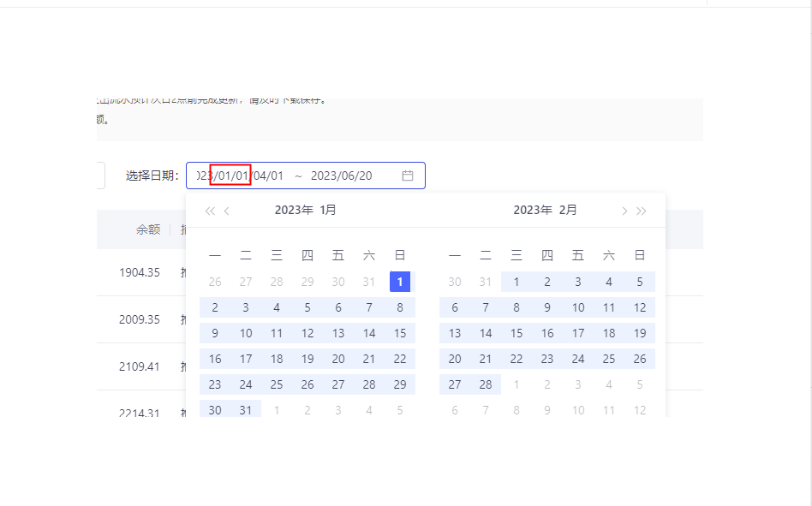The height and width of the screenshot is (506, 812).
Task: Open the 2月 month selector header
Action: pyautogui.click(x=568, y=210)
